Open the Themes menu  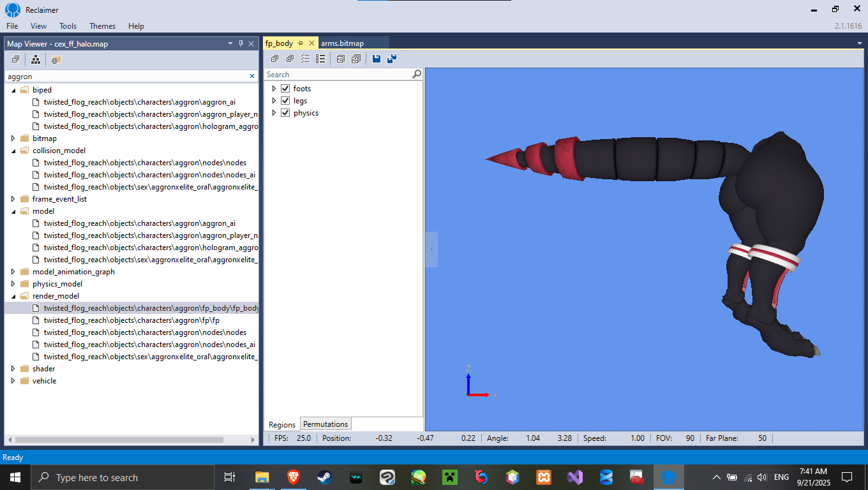pos(102,26)
